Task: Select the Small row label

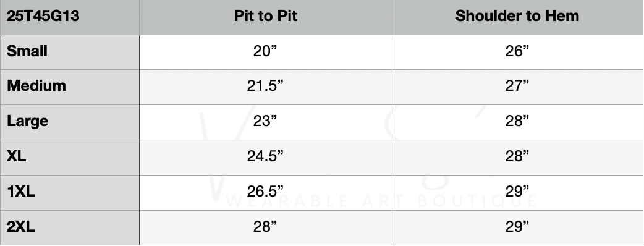Action: click(x=70, y=52)
